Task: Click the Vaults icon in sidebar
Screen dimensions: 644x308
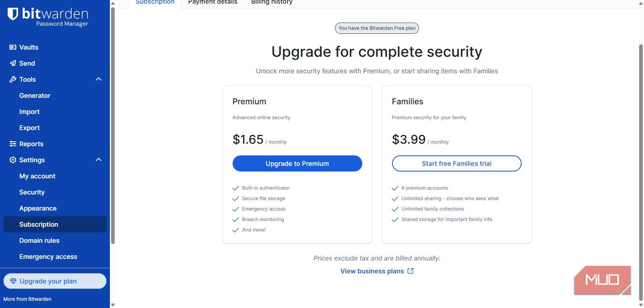Action: pos(13,47)
